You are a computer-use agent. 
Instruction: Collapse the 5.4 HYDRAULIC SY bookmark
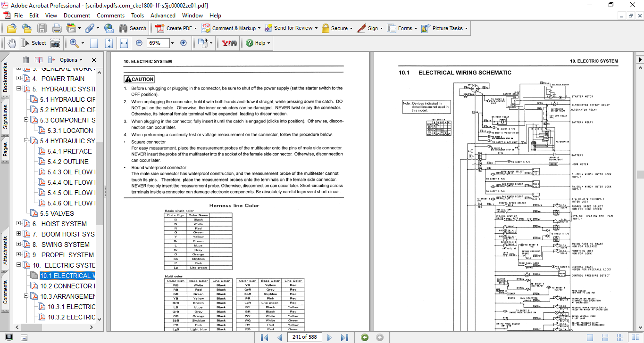[26, 141]
